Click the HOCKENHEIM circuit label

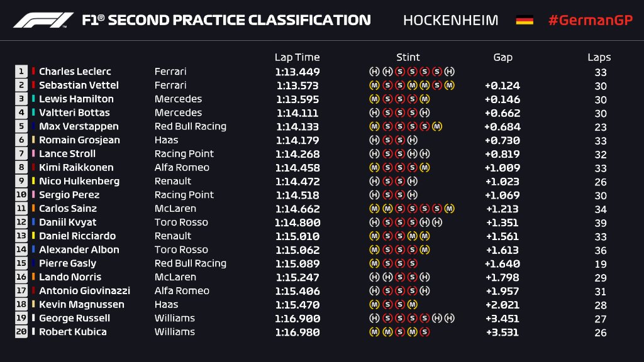point(450,20)
